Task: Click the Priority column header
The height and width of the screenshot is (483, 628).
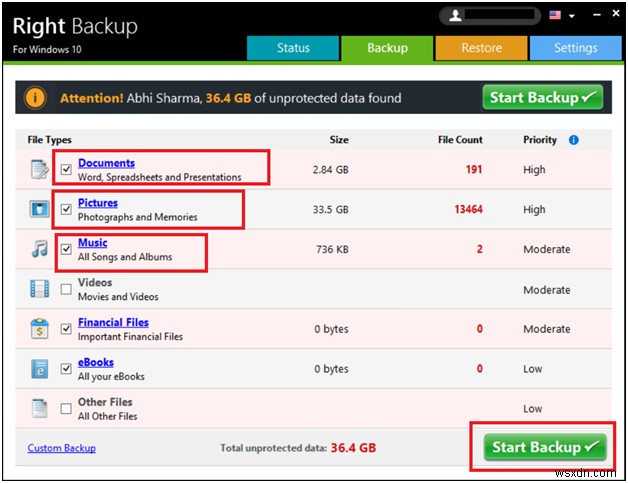Action: click(x=540, y=140)
